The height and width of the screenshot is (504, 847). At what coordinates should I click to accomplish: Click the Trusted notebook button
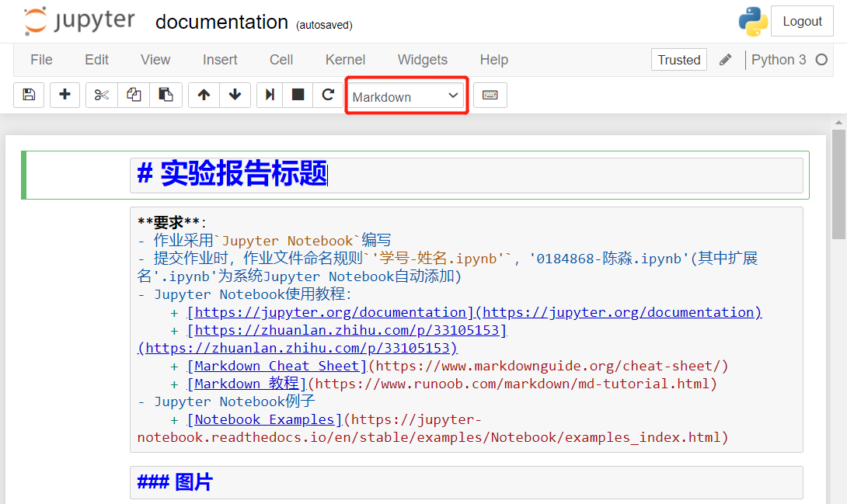coord(679,60)
